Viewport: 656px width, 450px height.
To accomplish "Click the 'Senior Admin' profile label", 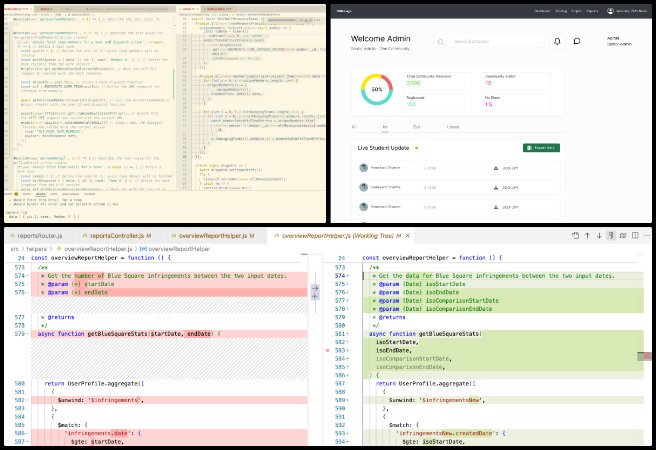I will click(x=619, y=44).
